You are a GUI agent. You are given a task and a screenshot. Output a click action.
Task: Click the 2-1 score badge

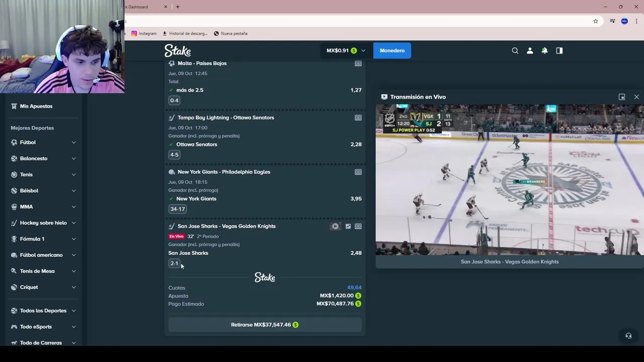(174, 263)
